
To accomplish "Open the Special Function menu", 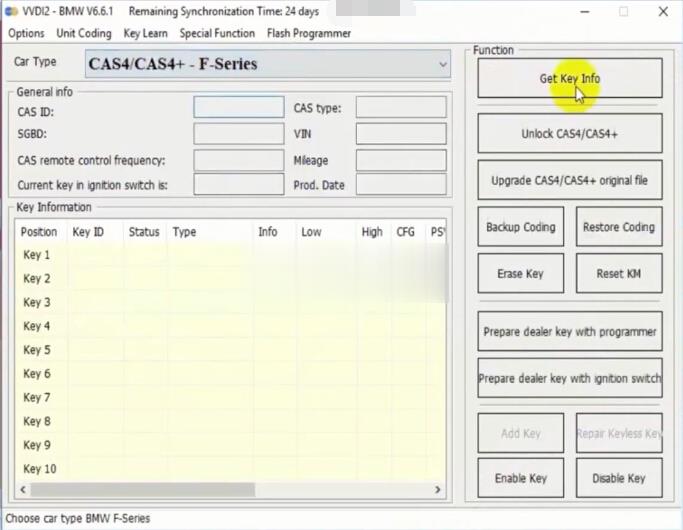I will [217, 34].
